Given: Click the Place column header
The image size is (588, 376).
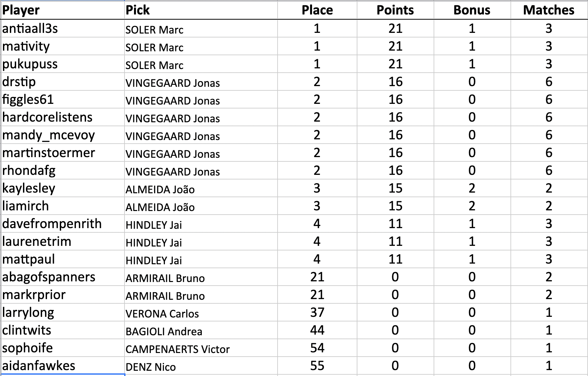Looking at the screenshot, I should pyautogui.click(x=317, y=10).
